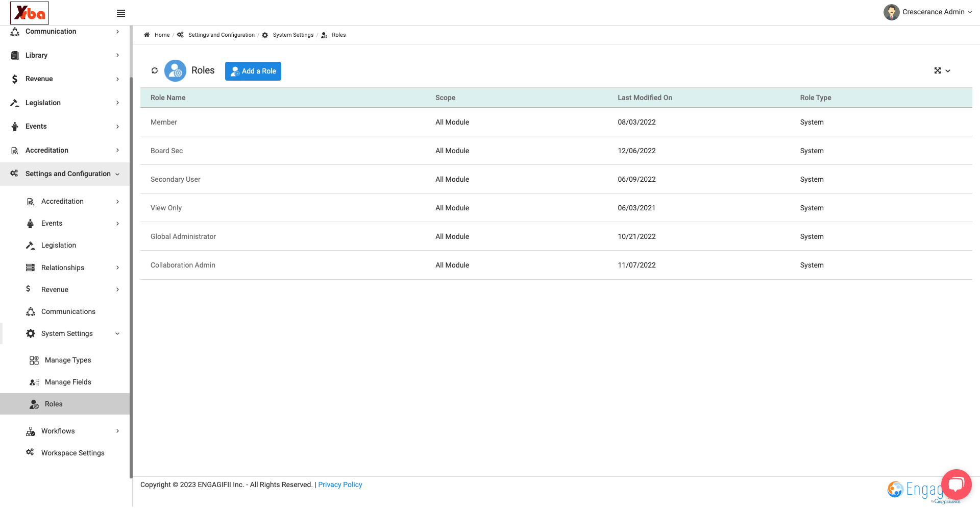Click the Library book icon
980x508 pixels.
point(15,55)
